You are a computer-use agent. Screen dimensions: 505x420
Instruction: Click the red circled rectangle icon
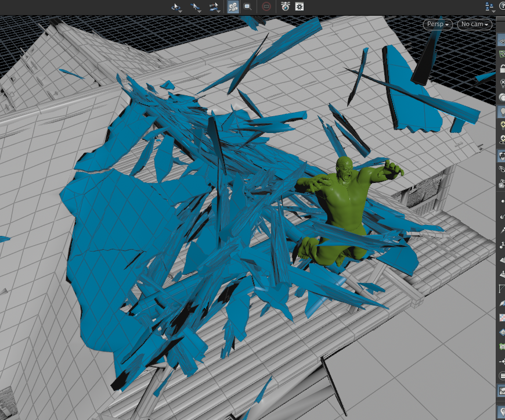click(x=266, y=7)
